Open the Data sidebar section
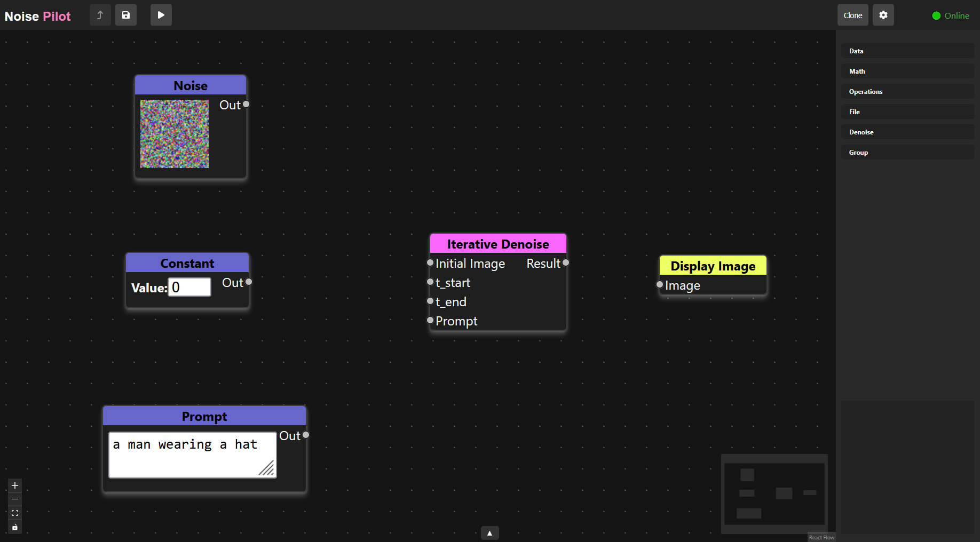Screen dimensions: 980x542 coord(907,51)
